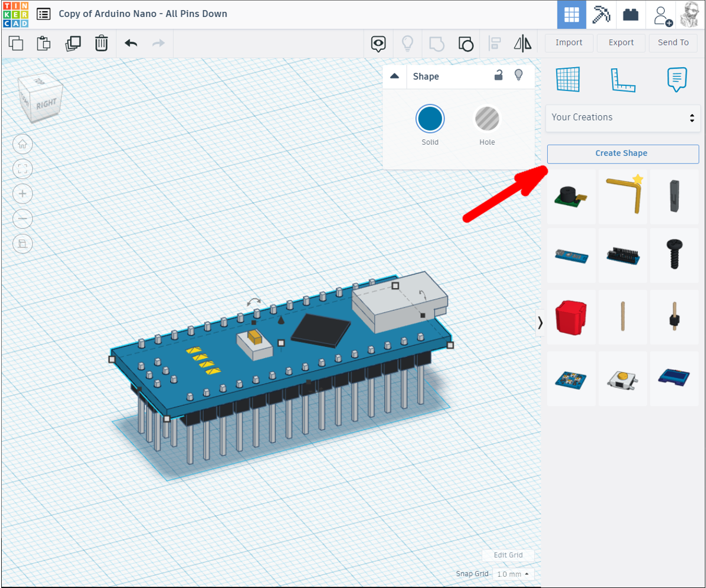Click the design title text

143,14
